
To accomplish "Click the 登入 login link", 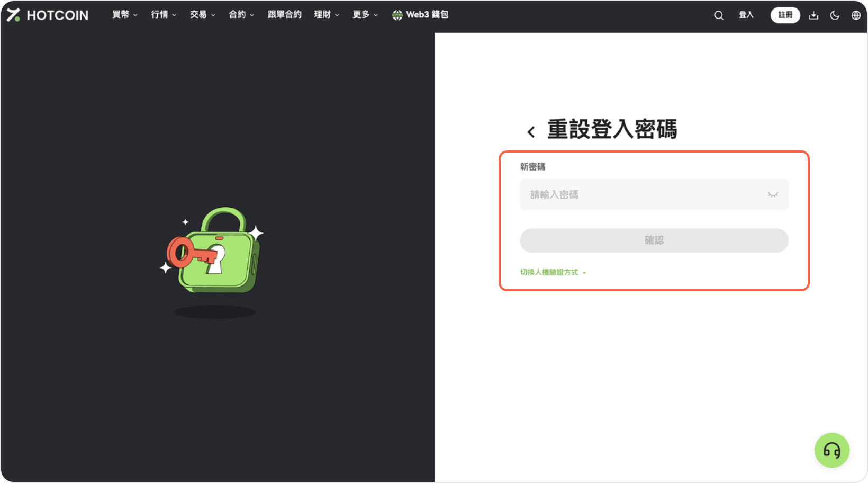I will tap(746, 15).
